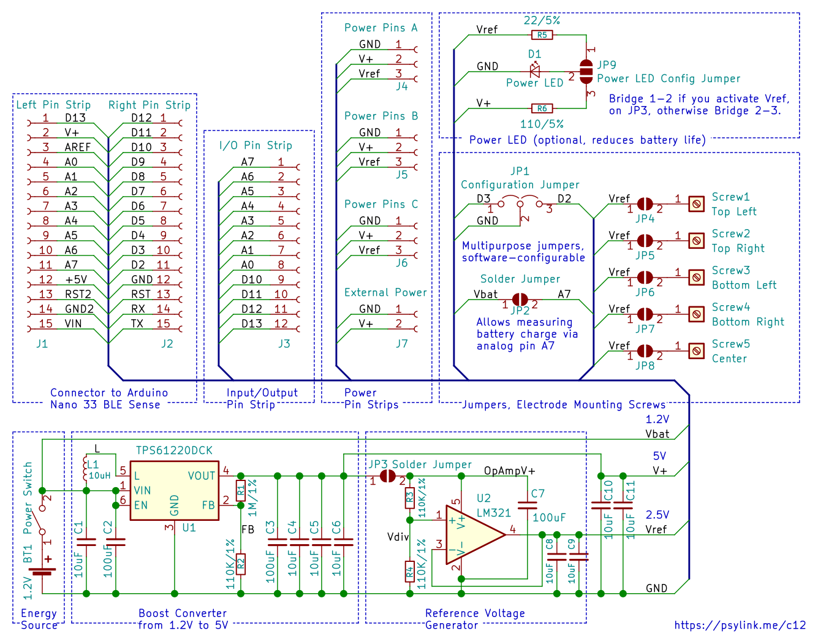Select the JP3 solder jumper symbol

[x=388, y=476]
